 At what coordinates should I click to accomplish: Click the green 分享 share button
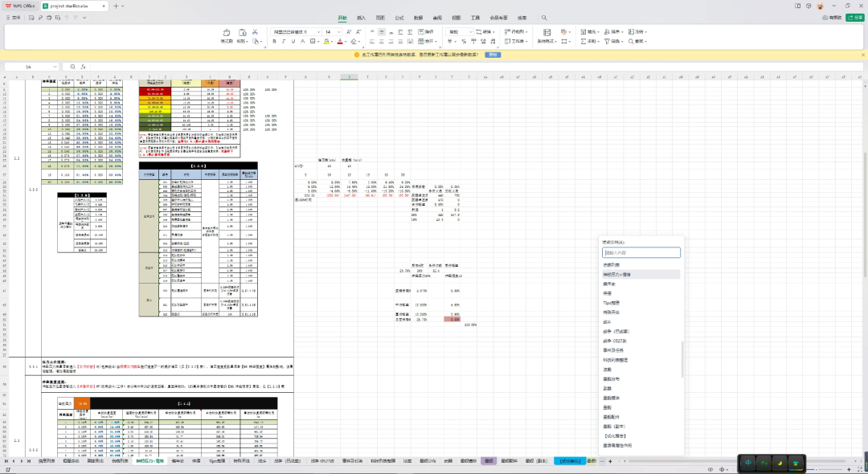(x=855, y=18)
